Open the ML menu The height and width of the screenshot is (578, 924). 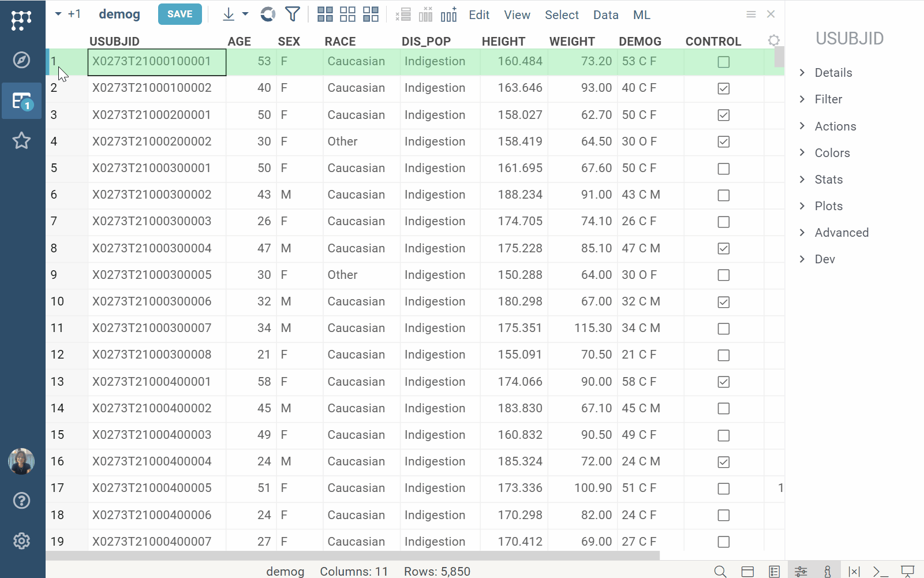coord(641,15)
